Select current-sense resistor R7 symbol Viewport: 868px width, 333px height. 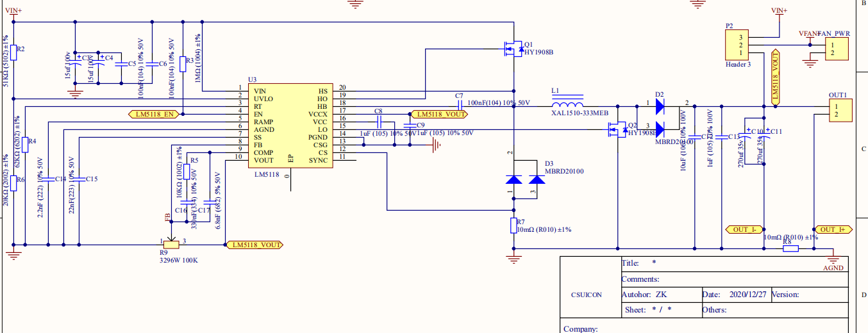[513, 225]
